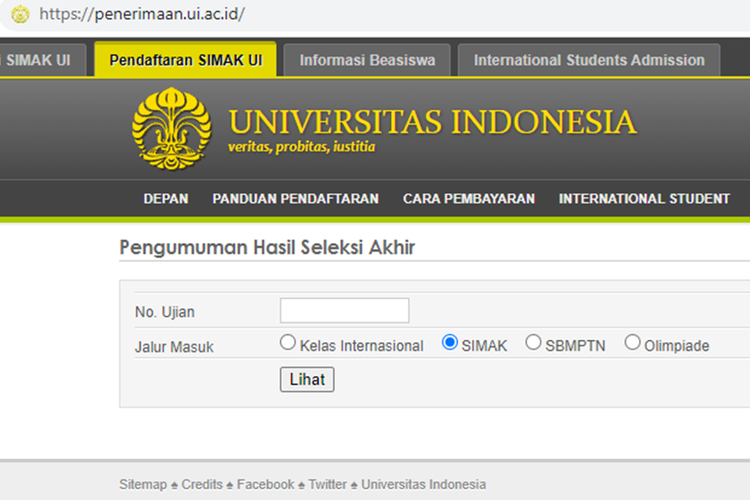
Task: Click the Universitas Indonesia makara logo
Action: tap(171, 127)
